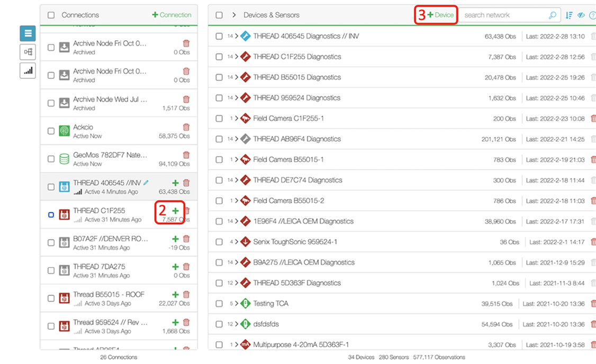Click the GeoMos green database icon
The width and height of the screenshot is (596, 364).
(x=64, y=159)
